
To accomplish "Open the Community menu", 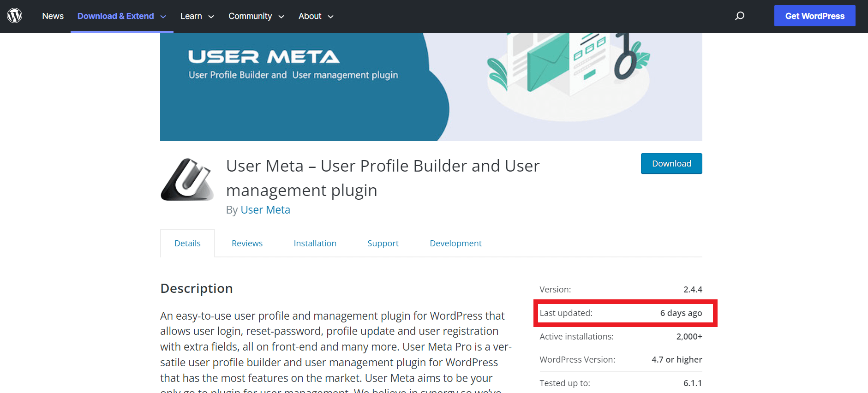I will (250, 16).
